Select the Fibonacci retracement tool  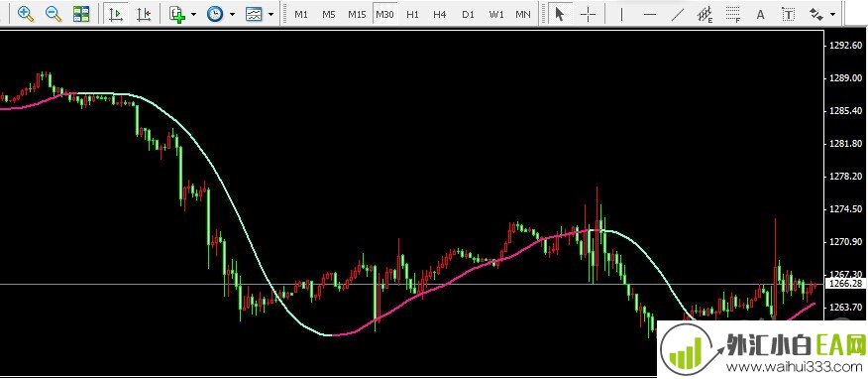pyautogui.click(x=733, y=15)
